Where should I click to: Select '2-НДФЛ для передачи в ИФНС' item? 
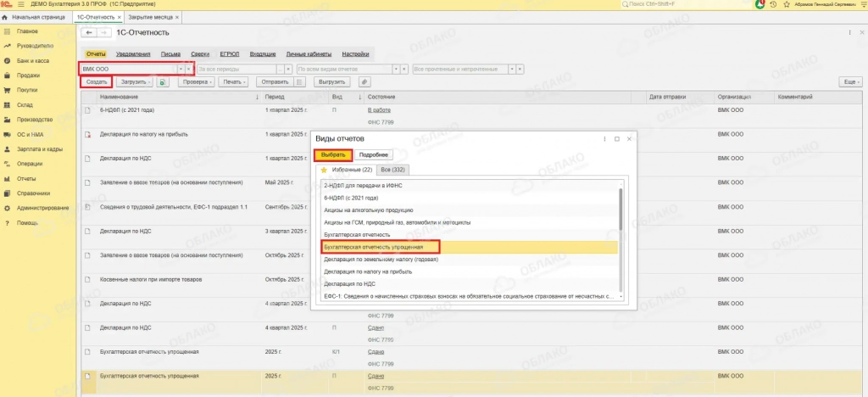470,186
